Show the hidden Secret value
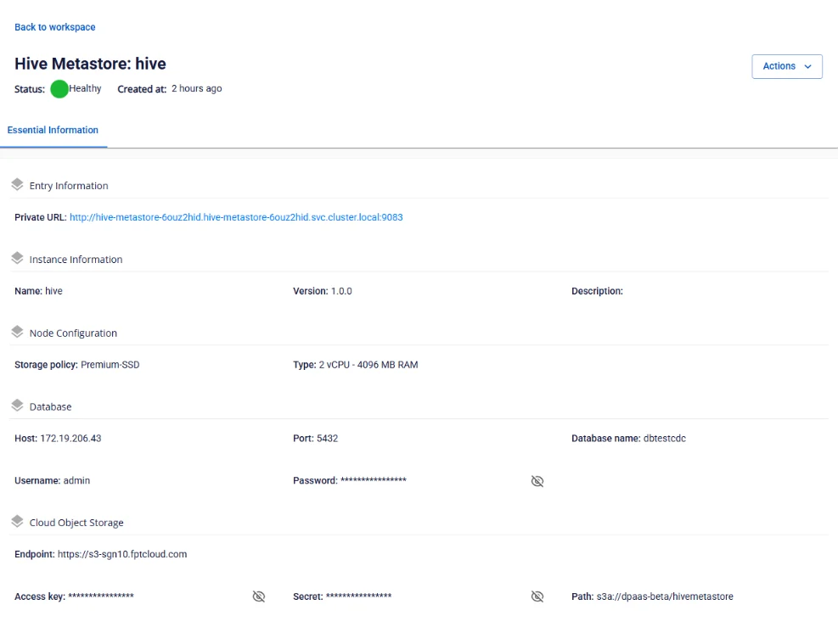Image resolution: width=838 pixels, height=644 pixels. click(x=537, y=596)
